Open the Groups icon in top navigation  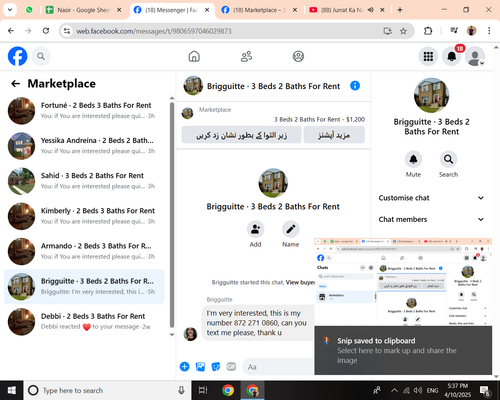298,56
